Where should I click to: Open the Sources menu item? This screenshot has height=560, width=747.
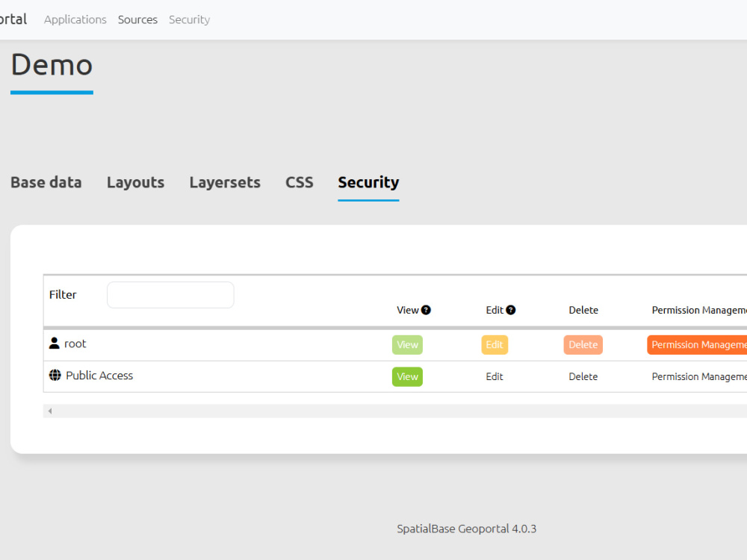(x=137, y=19)
